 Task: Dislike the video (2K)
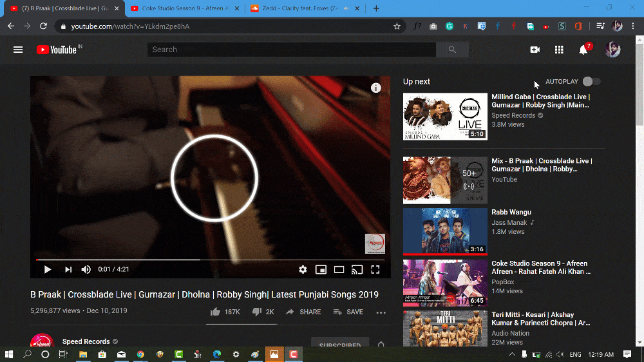tap(263, 312)
